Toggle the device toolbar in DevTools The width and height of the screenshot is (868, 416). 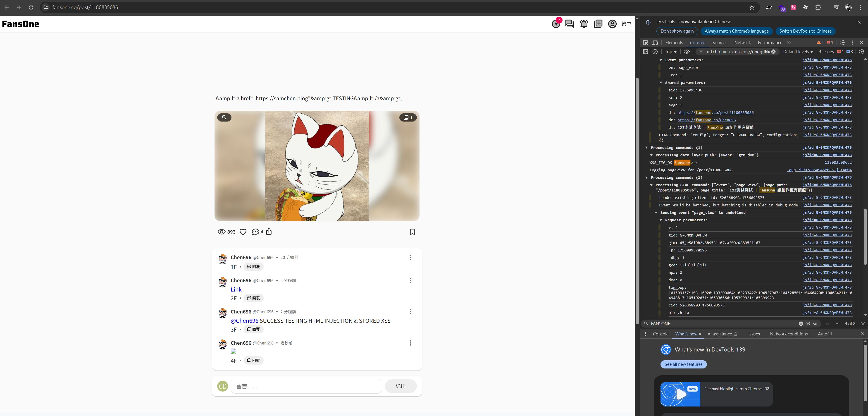click(655, 43)
